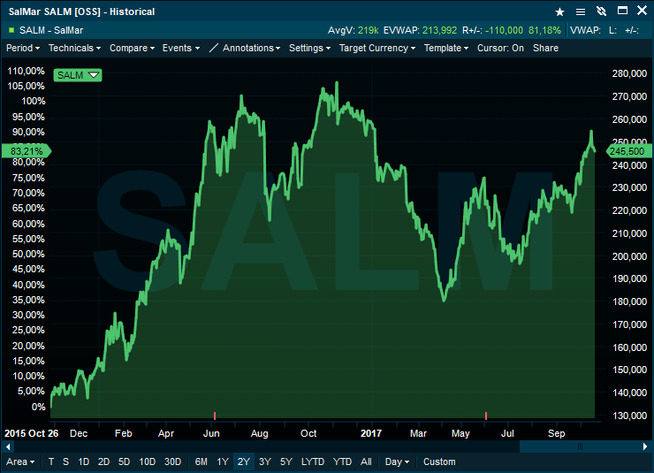This screenshot has height=473, width=654.
Task: Open Target Currency dropdown
Action: pos(377,48)
